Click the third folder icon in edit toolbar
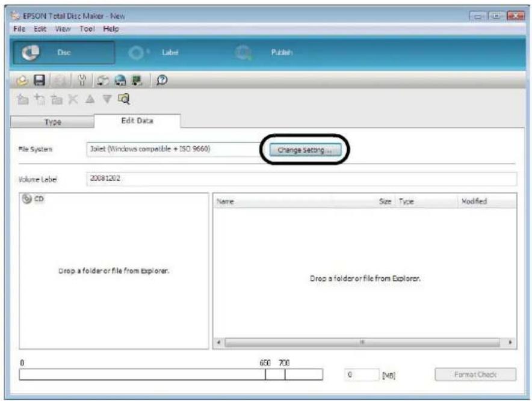The height and width of the screenshot is (401, 532). click(57, 99)
